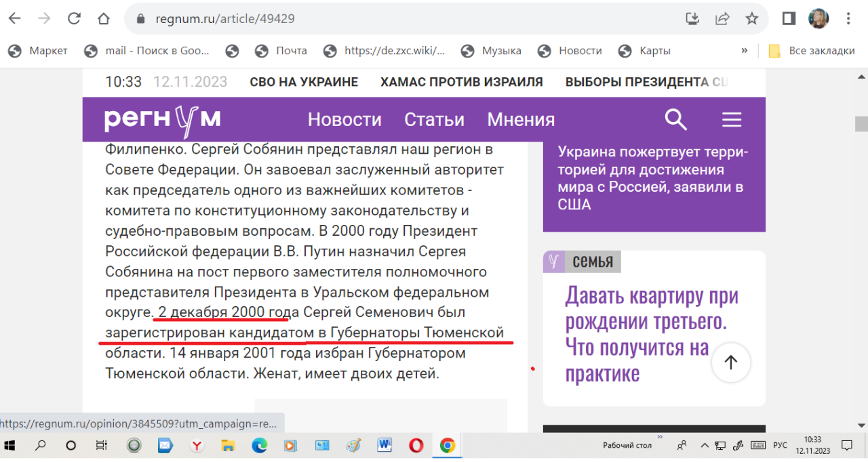Open the touch keyboard icon in tray
The image size is (868, 462).
coord(758,445)
